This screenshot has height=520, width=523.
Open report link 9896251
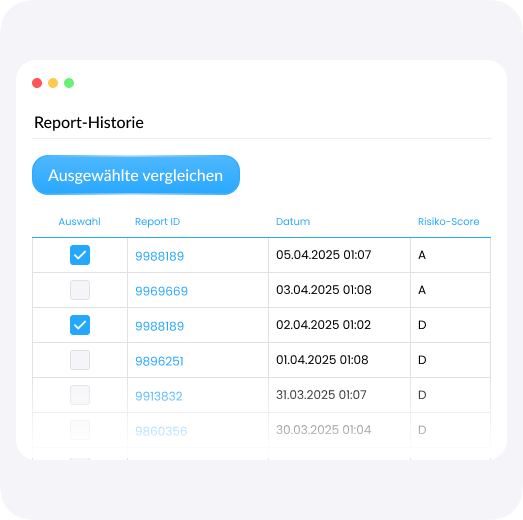(x=159, y=361)
